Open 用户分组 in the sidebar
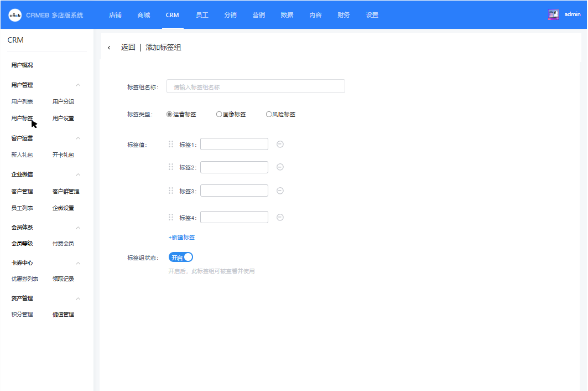 (64, 102)
